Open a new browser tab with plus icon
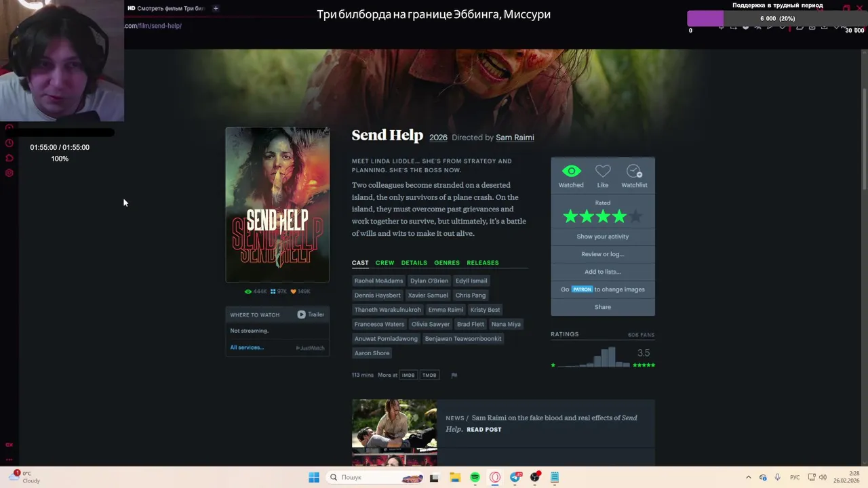The width and height of the screenshot is (868, 488). point(216,8)
